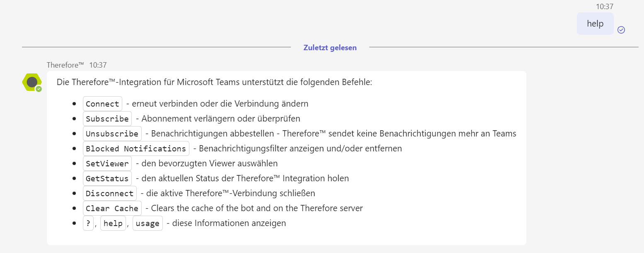Click the SetViewer command chip
Image resolution: width=644 pixels, height=253 pixels.
[107, 163]
